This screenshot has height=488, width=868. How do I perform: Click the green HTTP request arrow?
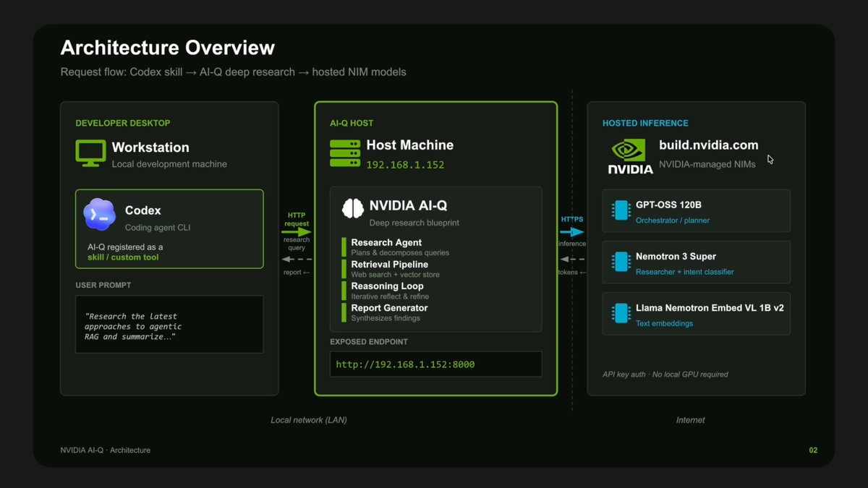pyautogui.click(x=297, y=232)
